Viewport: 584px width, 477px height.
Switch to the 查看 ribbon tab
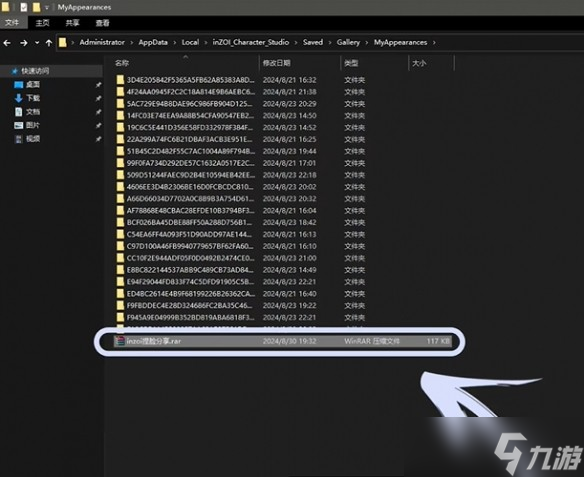[x=102, y=23]
